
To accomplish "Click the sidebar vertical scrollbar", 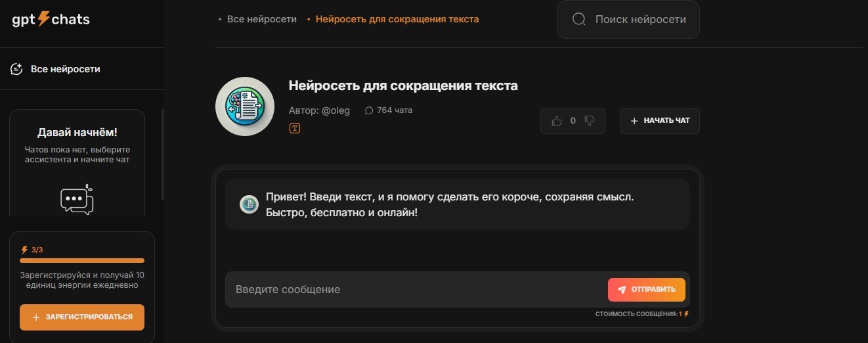I will [x=163, y=154].
